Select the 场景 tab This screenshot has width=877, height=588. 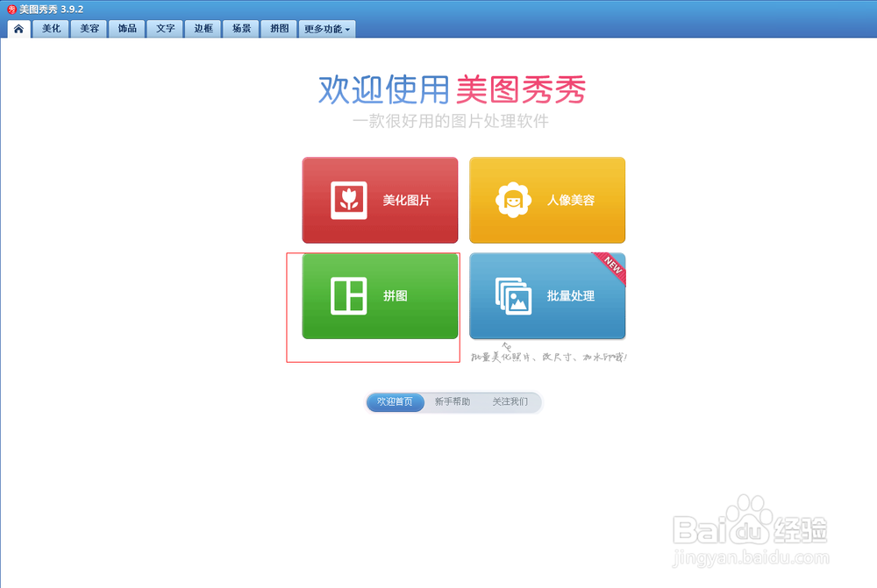pos(241,29)
